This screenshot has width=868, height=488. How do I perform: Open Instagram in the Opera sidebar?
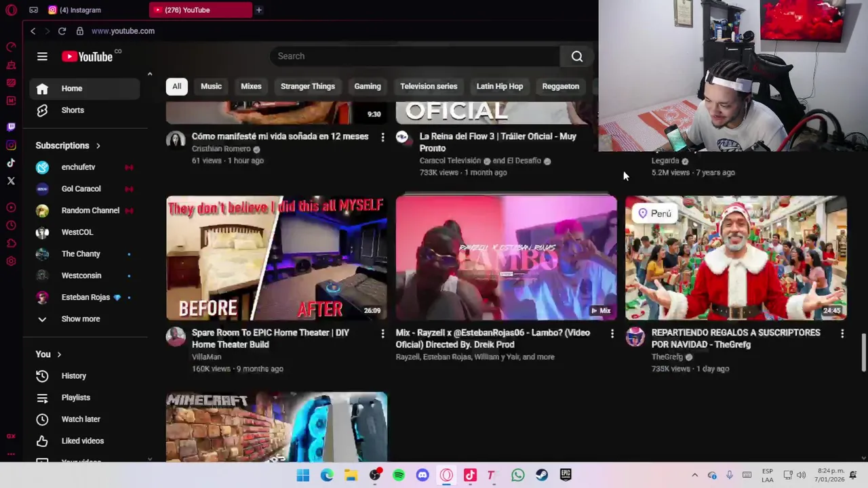tap(11, 145)
